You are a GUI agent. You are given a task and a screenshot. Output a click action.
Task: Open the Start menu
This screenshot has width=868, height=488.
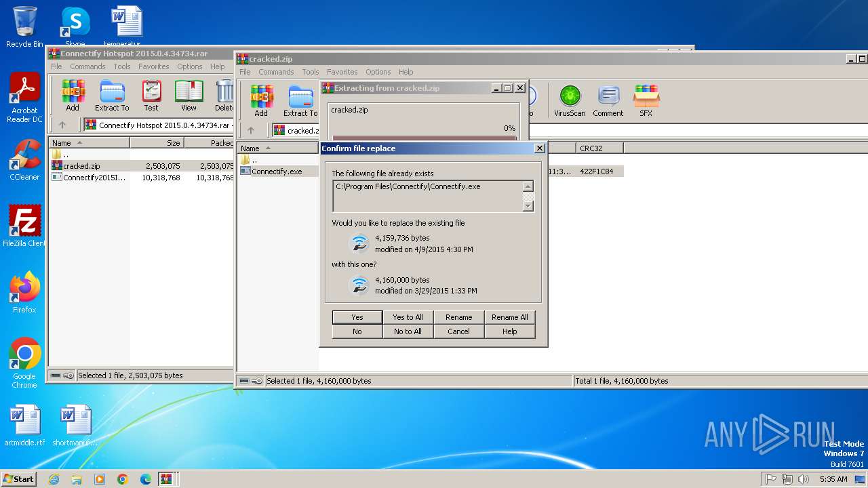pos(19,479)
